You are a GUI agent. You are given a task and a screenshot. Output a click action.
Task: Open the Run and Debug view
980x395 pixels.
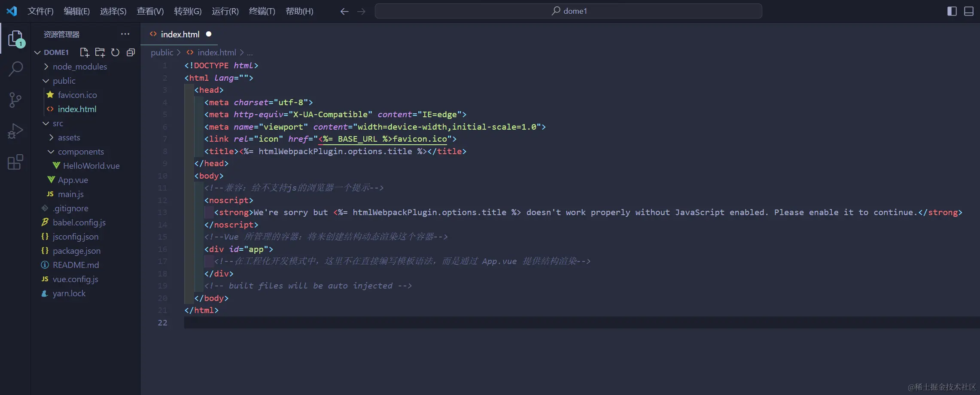(15, 131)
